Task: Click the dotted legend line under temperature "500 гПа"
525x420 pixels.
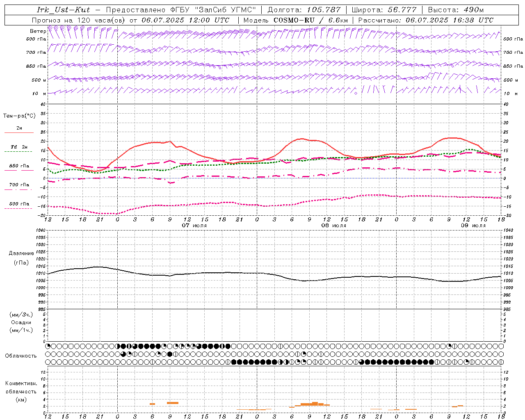Action: (18, 209)
